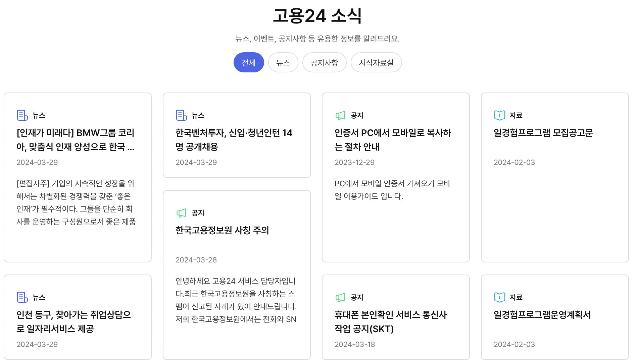Open the 한국고용정보원 사칭 주의 notice

pyautogui.click(x=223, y=230)
